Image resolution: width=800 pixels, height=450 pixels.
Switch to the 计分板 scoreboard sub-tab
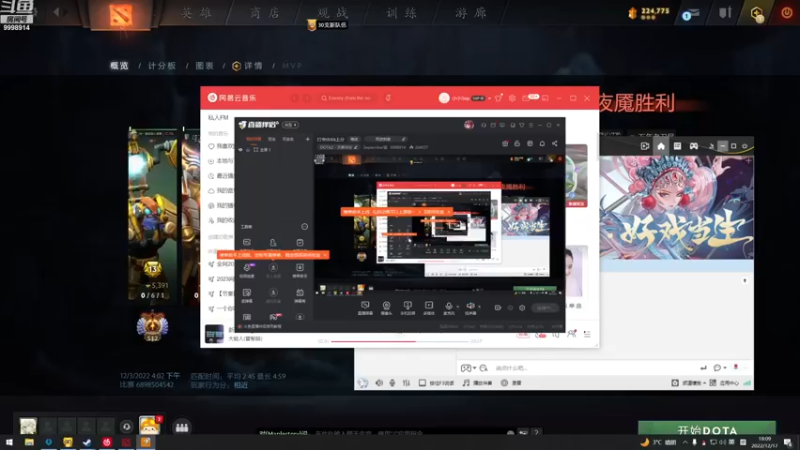pyautogui.click(x=162, y=66)
